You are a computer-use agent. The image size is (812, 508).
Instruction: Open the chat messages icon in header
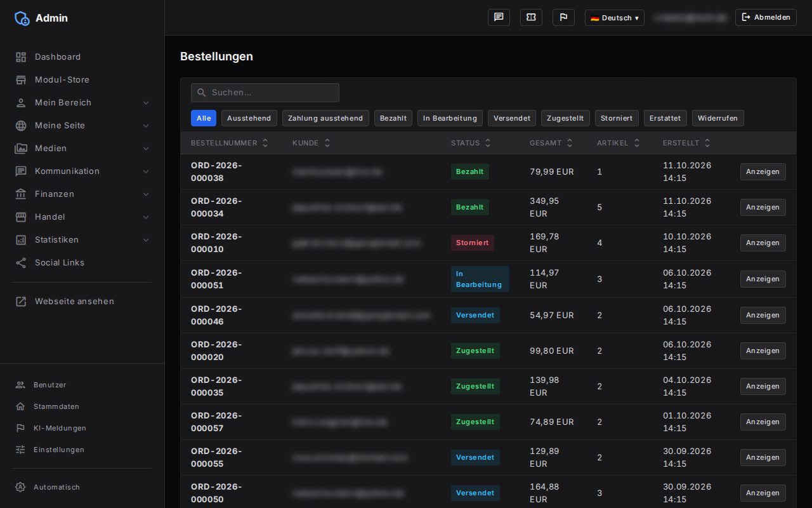coord(499,17)
